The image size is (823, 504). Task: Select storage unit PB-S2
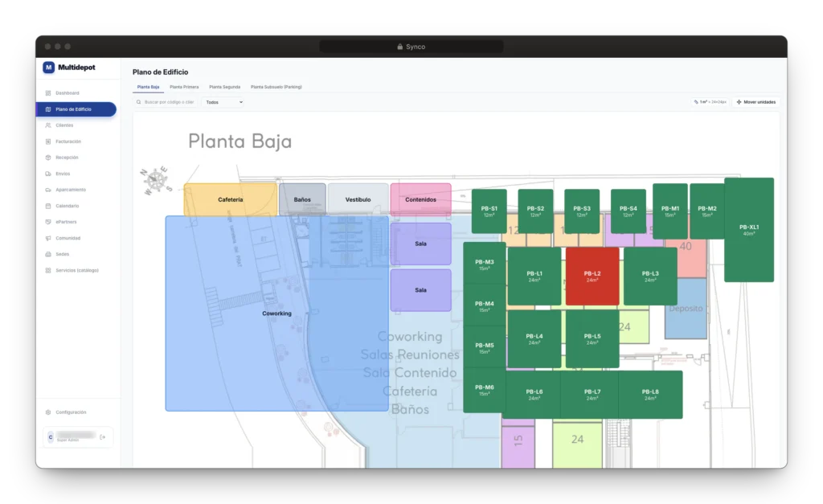click(535, 211)
